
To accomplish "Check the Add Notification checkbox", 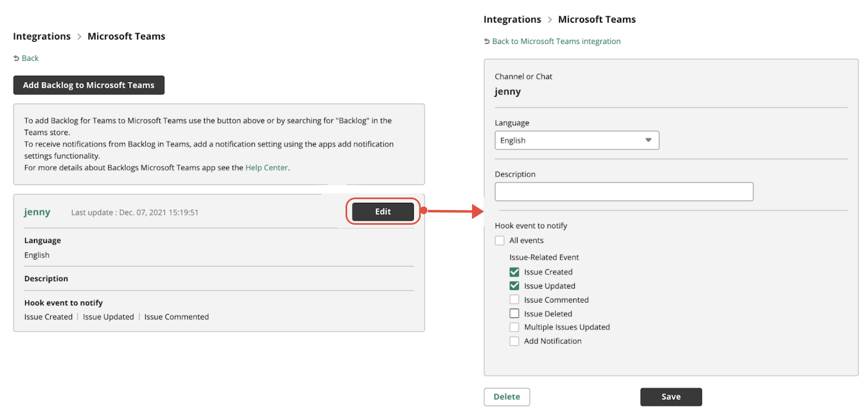I will [514, 341].
